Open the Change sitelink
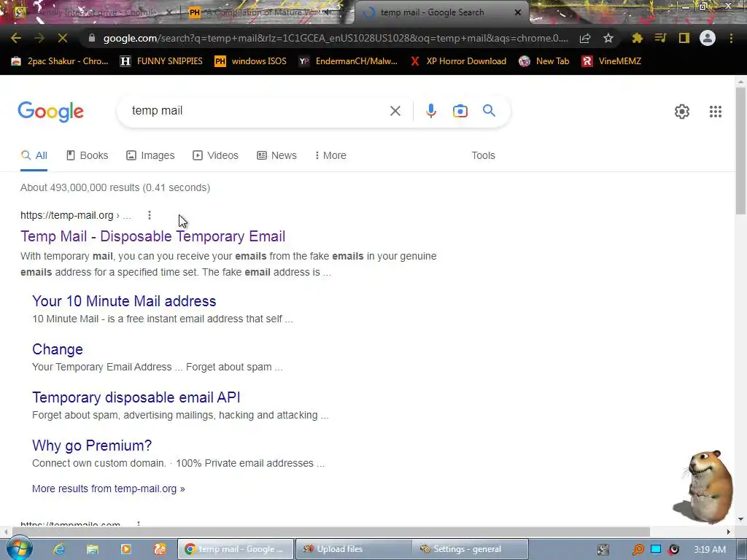 tap(57, 349)
